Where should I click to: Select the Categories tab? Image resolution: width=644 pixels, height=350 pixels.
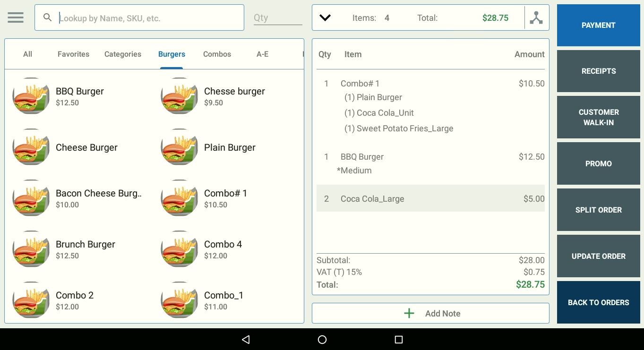(x=123, y=54)
